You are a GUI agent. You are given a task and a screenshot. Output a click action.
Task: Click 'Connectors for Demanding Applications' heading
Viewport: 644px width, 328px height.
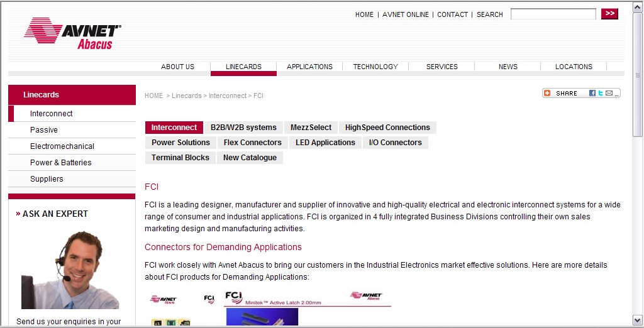click(223, 247)
